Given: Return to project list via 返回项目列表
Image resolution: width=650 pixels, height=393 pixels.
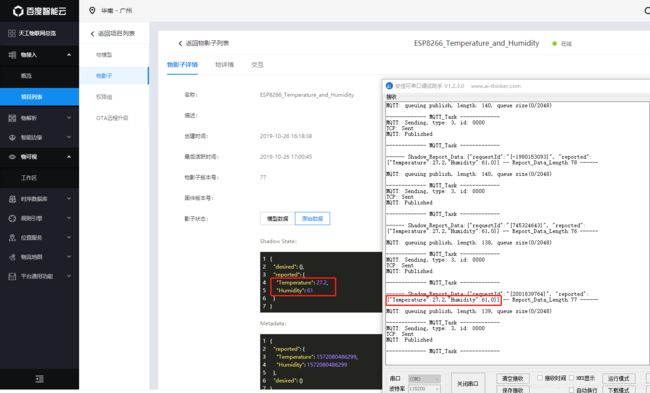Looking at the screenshot, I should 116,34.
